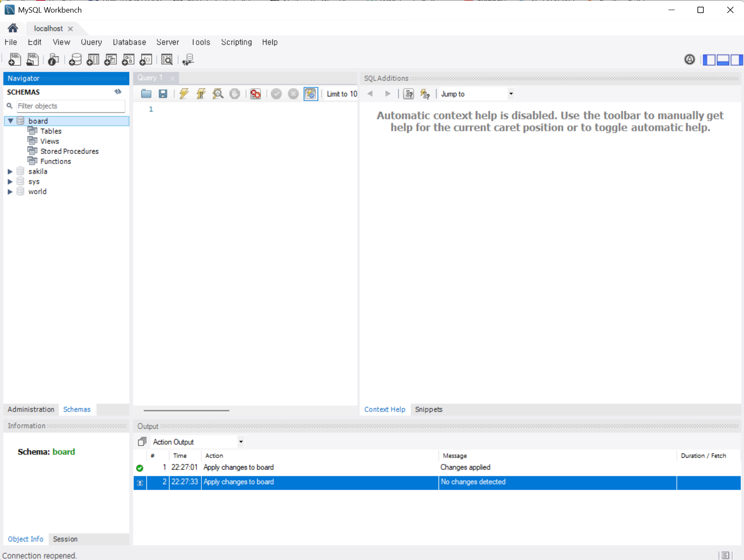Commit the transaction icon
The height and width of the screenshot is (560, 744).
[276, 94]
